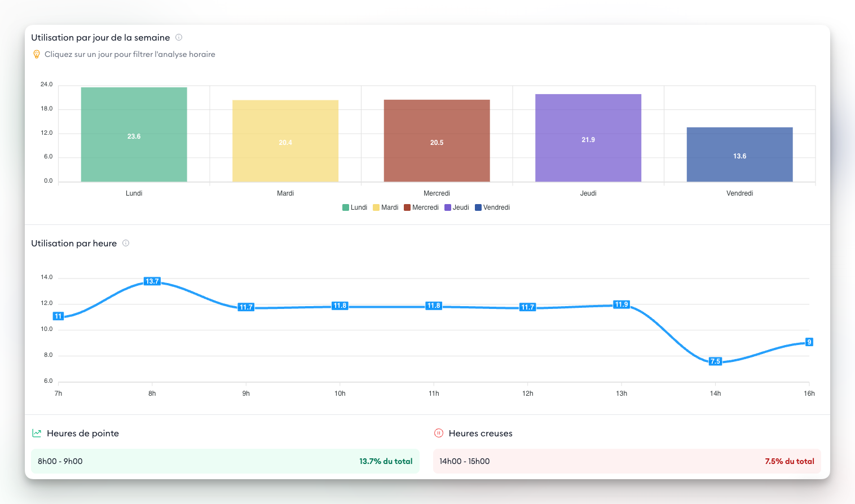Filter hourly analysis by Lundi bar
Image resolution: width=855 pixels, height=504 pixels.
(134, 134)
